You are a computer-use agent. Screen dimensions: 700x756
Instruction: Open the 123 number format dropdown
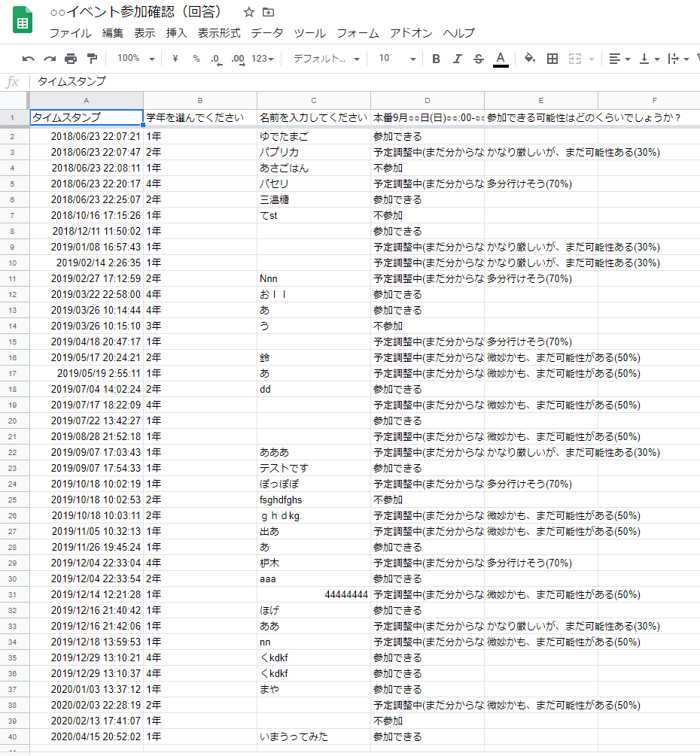(x=263, y=59)
